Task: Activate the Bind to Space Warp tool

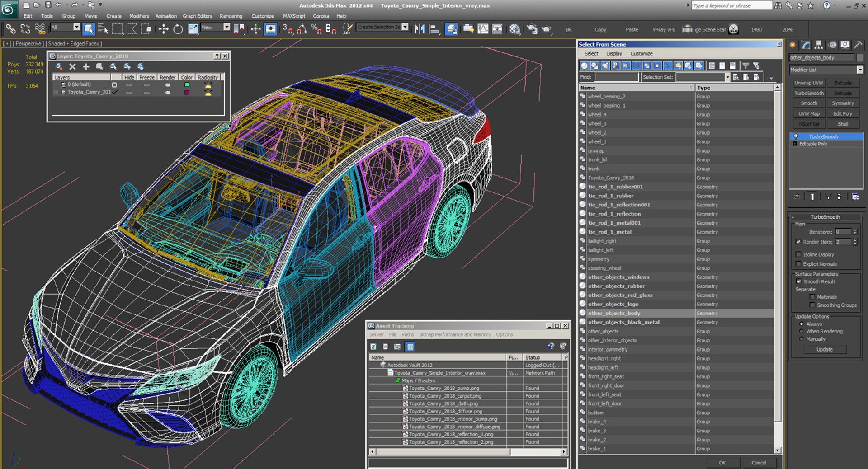Action: pos(40,29)
